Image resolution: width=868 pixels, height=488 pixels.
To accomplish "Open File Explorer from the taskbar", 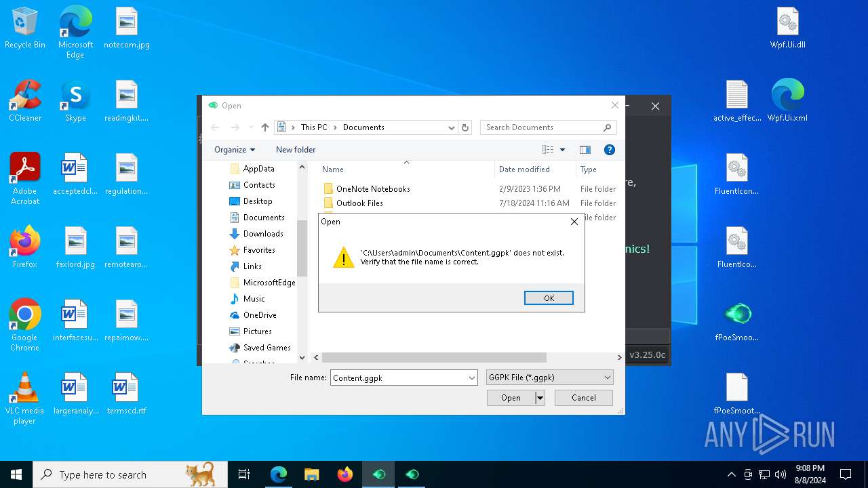I will (311, 474).
